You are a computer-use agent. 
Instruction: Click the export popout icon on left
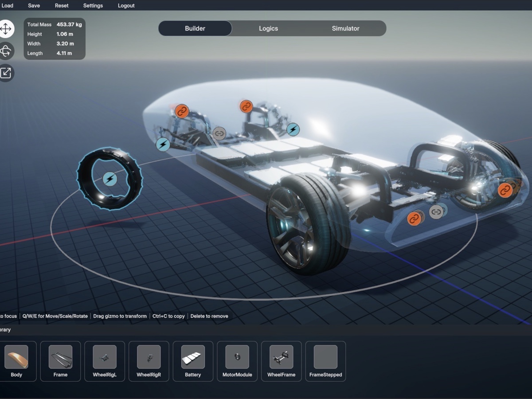[6, 73]
